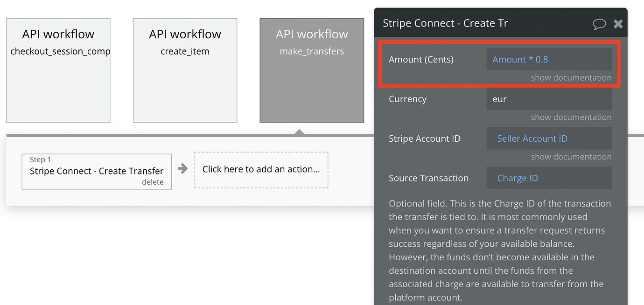This screenshot has height=305, width=644.
Task: Show documentation under Stripe Account ID
Action: 571,157
